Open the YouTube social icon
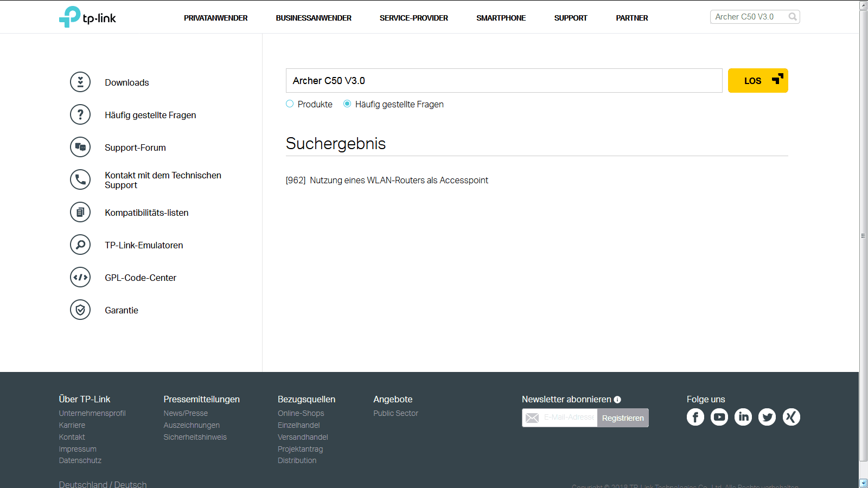Image resolution: width=868 pixels, height=488 pixels. [x=719, y=417]
